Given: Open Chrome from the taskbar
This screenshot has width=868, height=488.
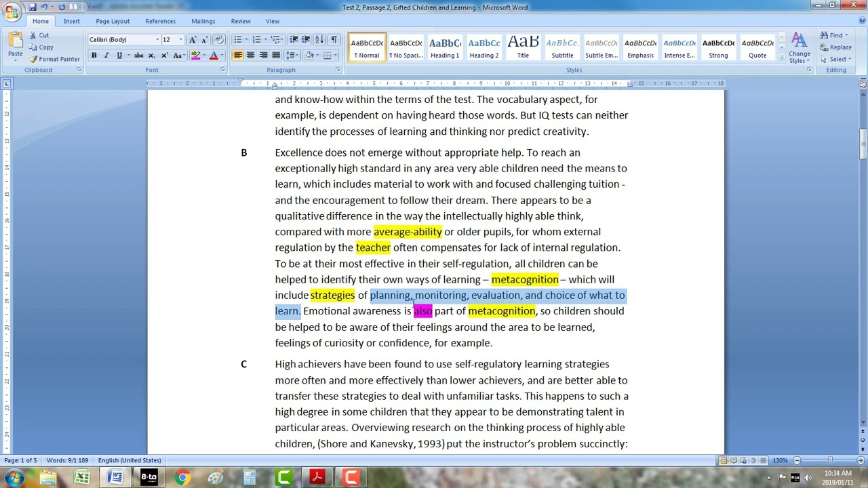Looking at the screenshot, I should 182,478.
